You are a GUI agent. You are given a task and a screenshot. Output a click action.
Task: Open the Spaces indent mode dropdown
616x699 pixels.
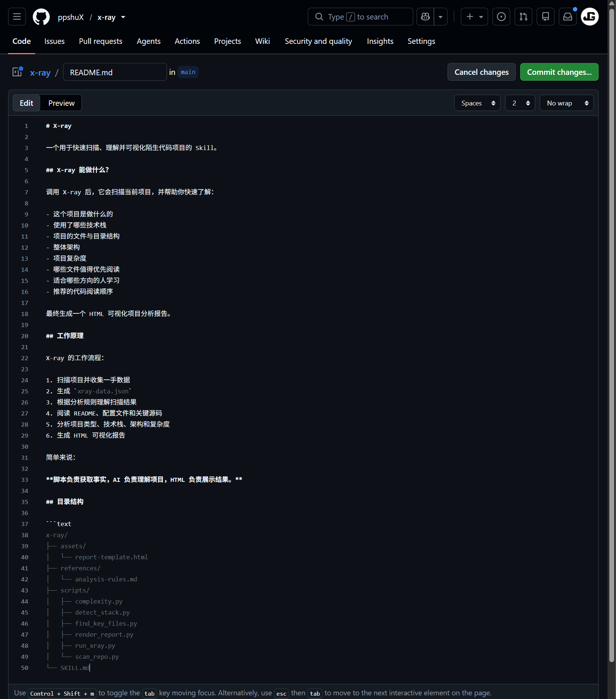click(477, 103)
